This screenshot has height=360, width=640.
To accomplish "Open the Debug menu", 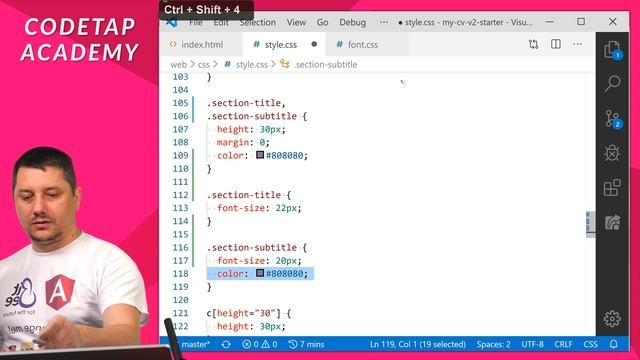I will point(353,23).
